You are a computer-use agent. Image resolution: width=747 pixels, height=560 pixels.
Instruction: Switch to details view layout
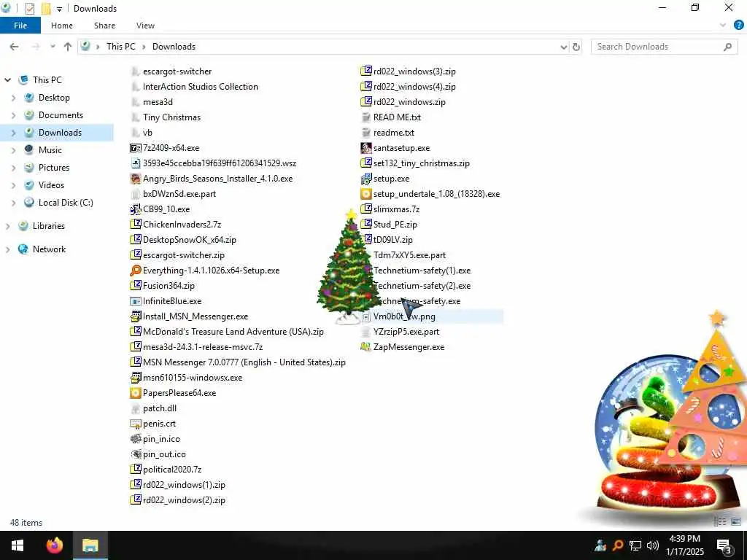pos(720,522)
